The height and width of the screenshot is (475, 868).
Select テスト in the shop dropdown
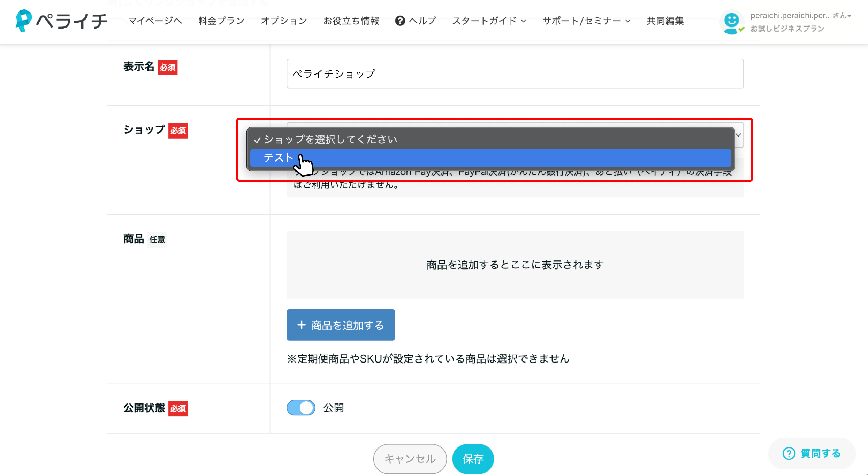pos(490,158)
